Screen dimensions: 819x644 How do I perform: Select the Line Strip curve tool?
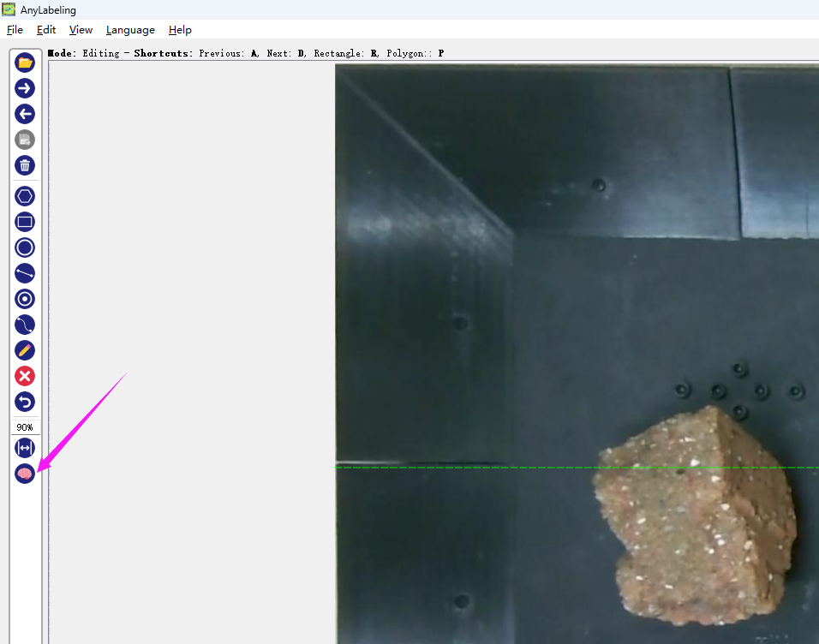25,325
